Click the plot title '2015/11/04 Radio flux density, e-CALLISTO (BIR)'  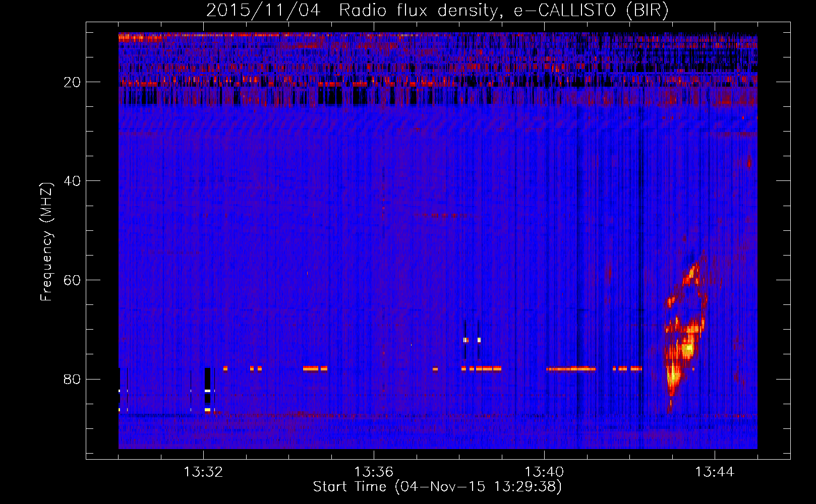click(x=437, y=10)
